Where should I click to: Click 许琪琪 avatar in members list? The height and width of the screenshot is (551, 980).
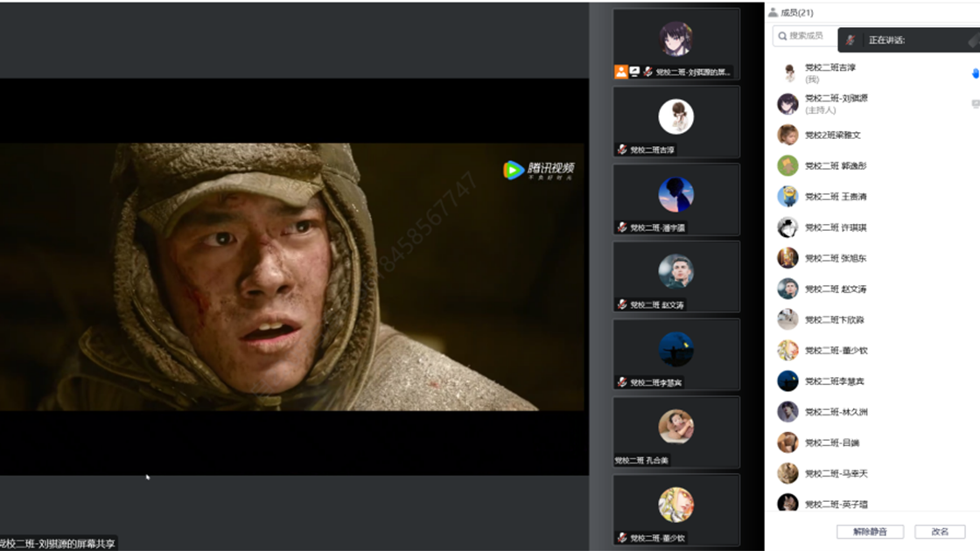tap(787, 227)
